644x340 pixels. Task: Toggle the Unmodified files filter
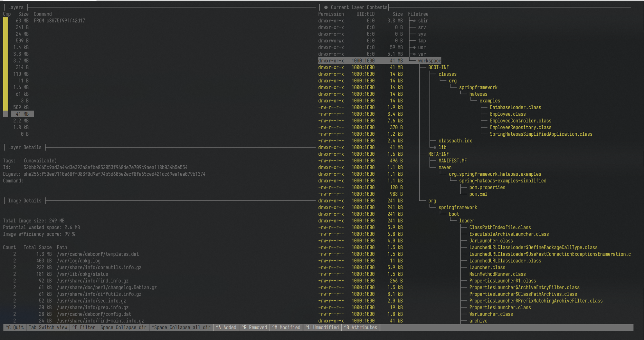(x=322, y=327)
